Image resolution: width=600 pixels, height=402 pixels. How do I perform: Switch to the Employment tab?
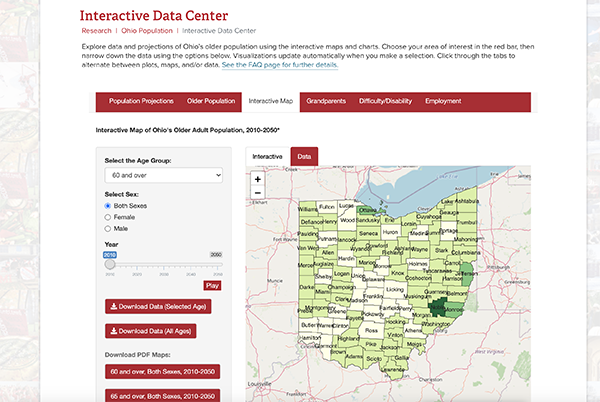tap(443, 101)
